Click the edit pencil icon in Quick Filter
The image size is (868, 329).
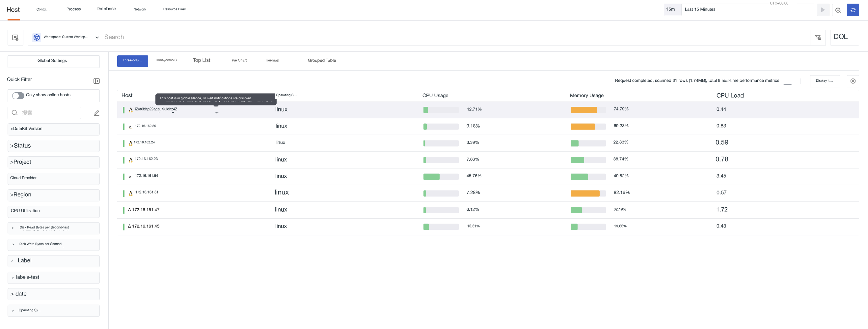coord(97,113)
